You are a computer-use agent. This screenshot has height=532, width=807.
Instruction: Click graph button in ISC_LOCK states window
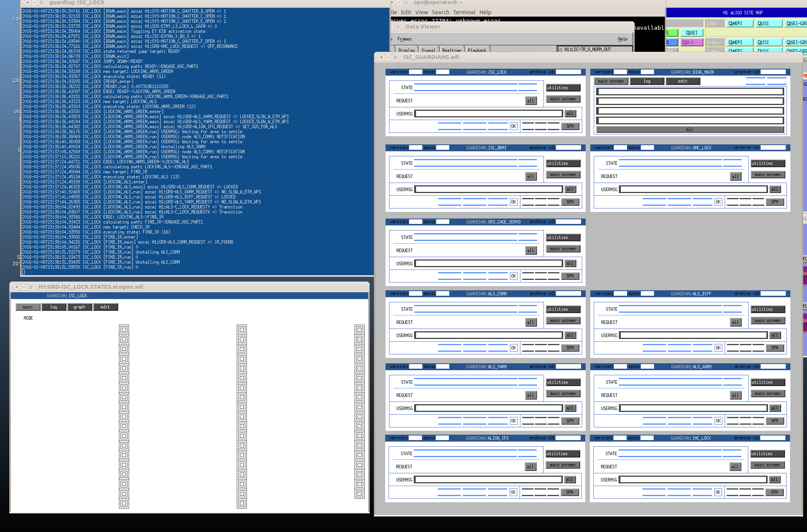tap(80, 307)
